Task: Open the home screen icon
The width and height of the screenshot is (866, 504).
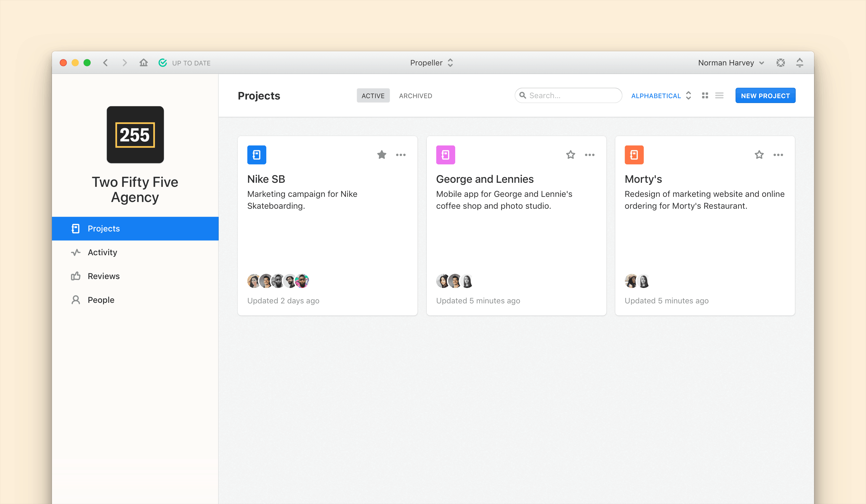Action: coord(144,62)
